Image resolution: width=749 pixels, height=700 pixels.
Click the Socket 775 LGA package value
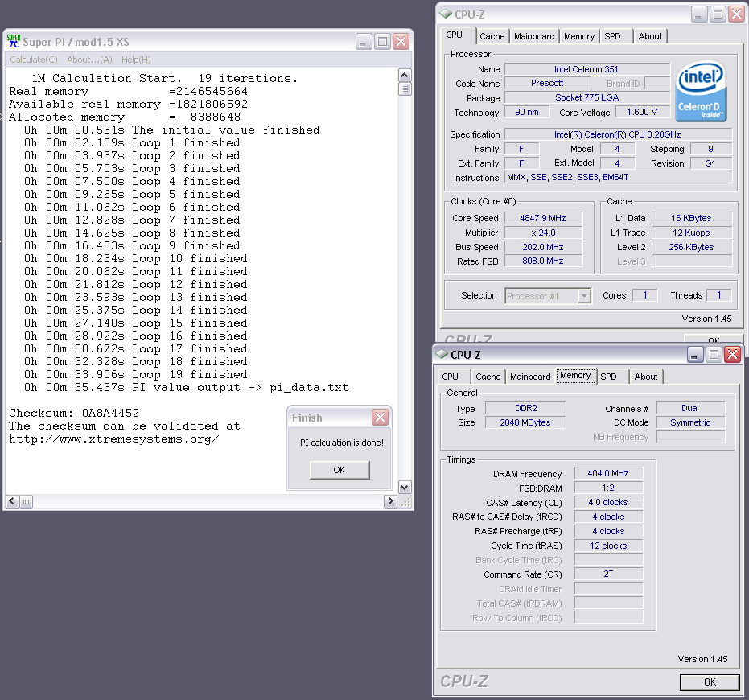587,97
